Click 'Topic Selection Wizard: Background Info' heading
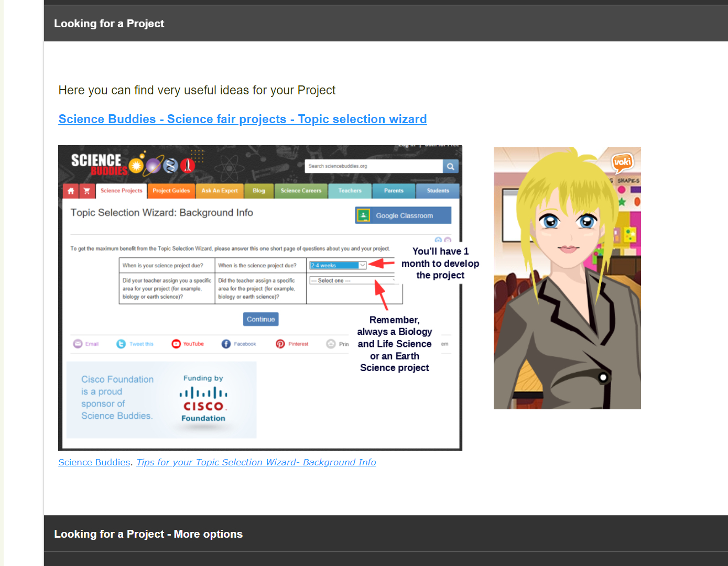This screenshot has height=566, width=728. click(162, 213)
